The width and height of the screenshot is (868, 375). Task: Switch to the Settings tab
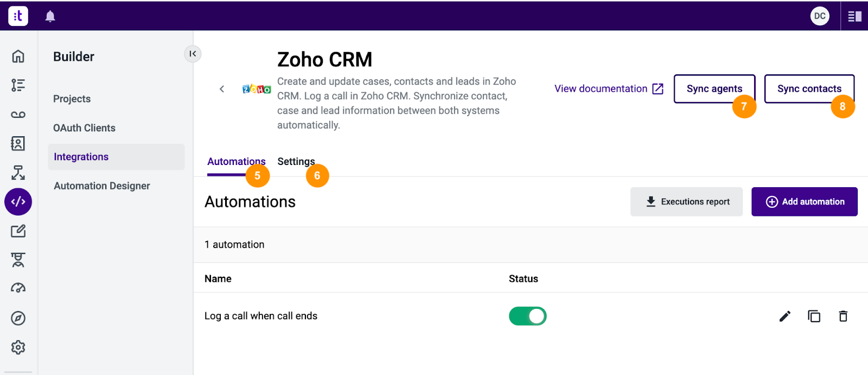[x=296, y=162]
